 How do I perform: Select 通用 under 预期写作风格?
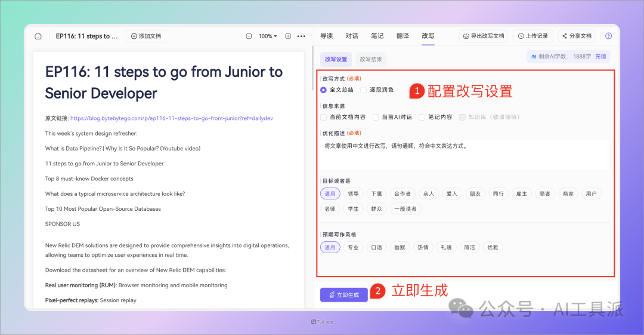click(330, 247)
